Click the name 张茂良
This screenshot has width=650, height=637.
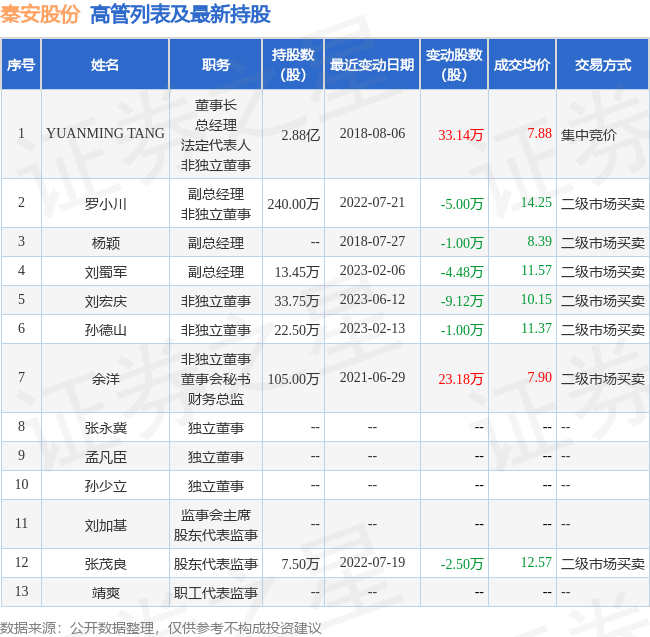(x=105, y=564)
